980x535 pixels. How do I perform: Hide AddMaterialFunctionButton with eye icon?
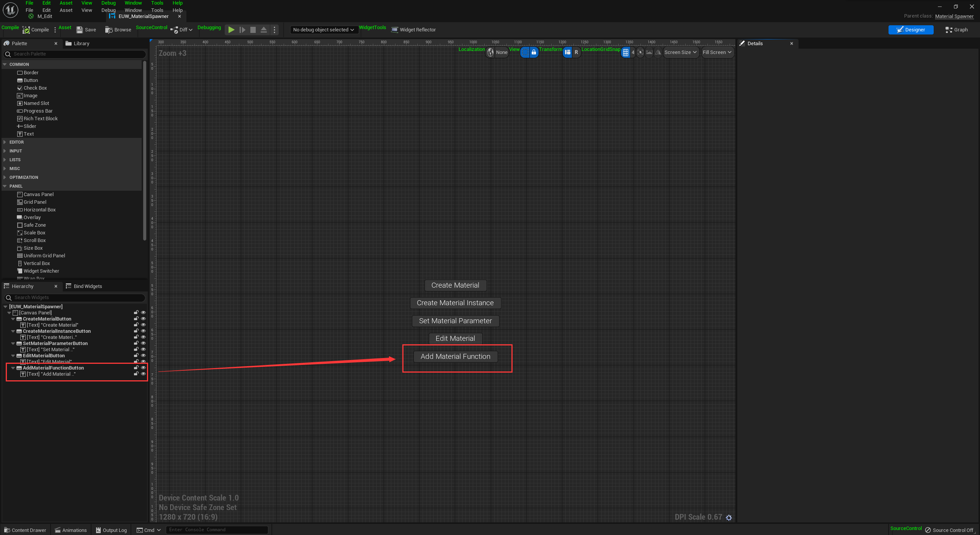(x=144, y=368)
